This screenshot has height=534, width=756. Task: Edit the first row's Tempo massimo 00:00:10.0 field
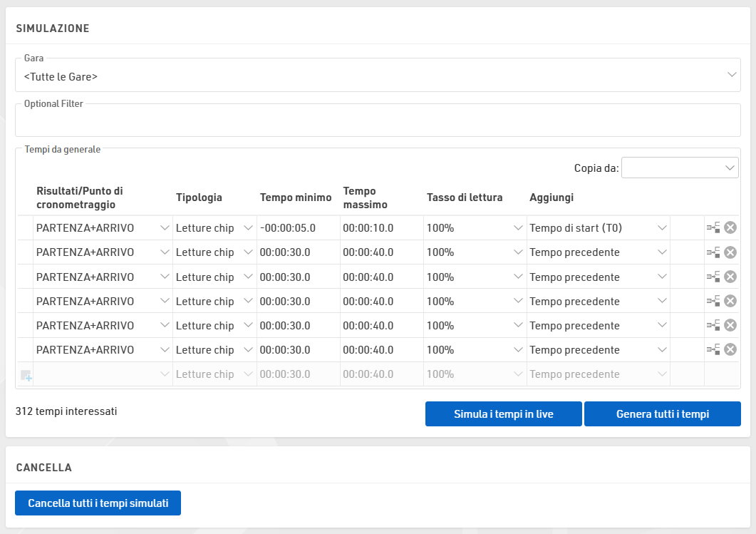381,228
